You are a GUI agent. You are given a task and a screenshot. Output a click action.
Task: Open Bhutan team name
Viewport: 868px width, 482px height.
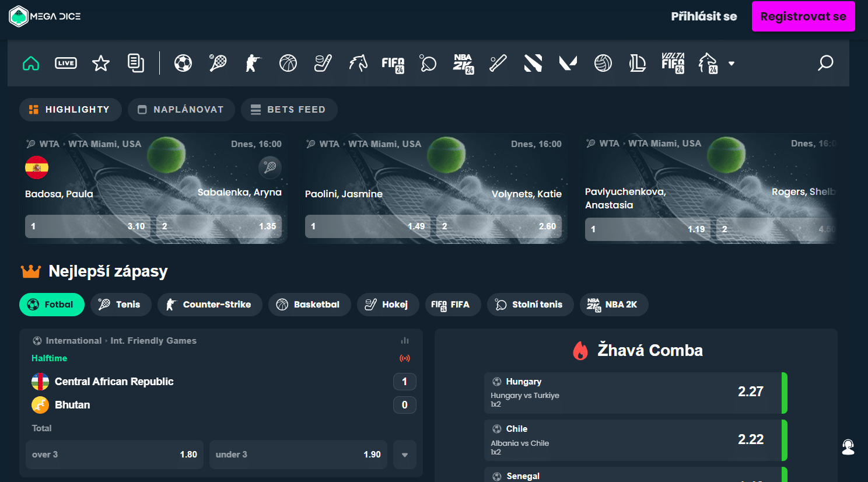(x=72, y=405)
